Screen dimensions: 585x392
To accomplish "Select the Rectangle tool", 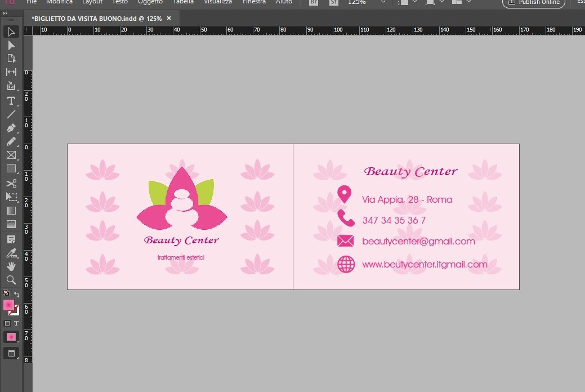I will (x=11, y=169).
